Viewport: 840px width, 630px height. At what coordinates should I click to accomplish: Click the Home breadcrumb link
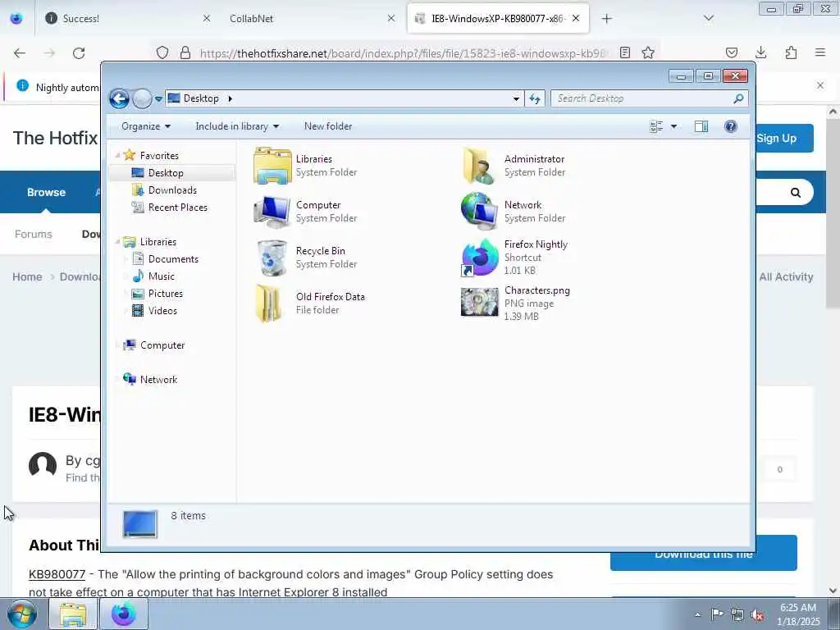pos(27,277)
